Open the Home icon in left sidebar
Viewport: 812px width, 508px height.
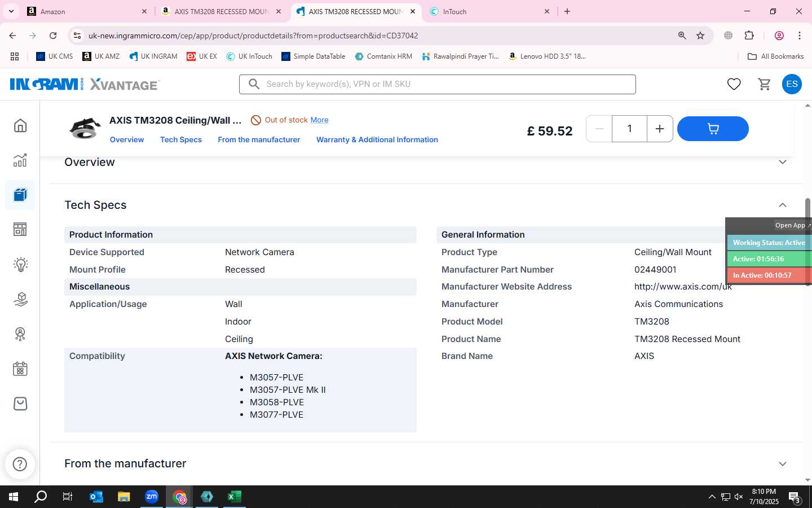click(x=20, y=125)
